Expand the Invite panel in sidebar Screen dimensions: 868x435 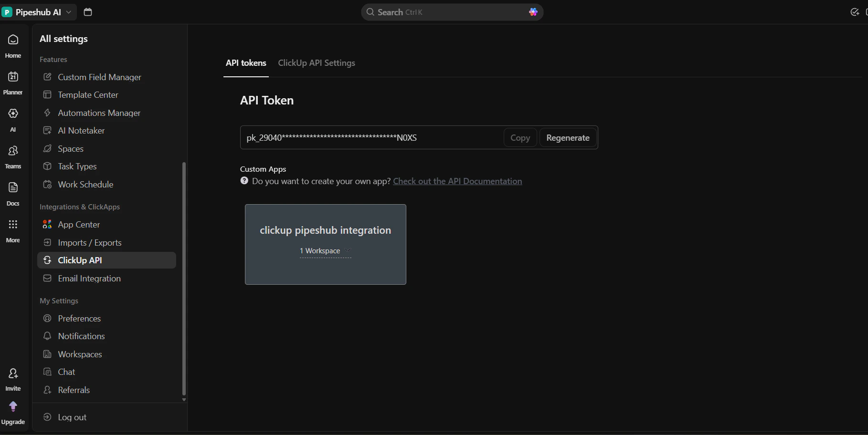13,378
